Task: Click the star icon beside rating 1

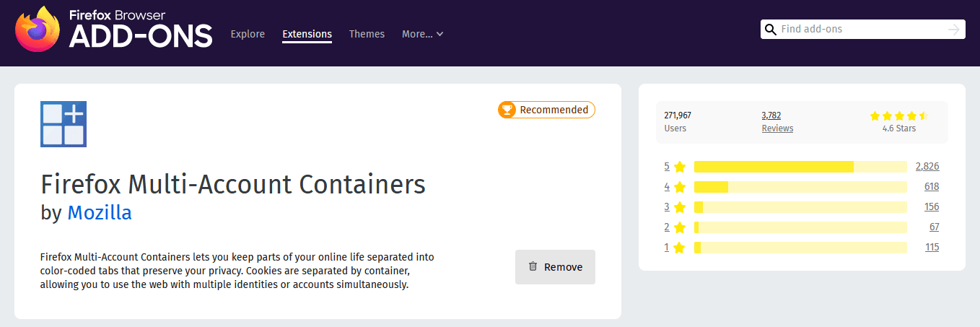Action: click(680, 248)
